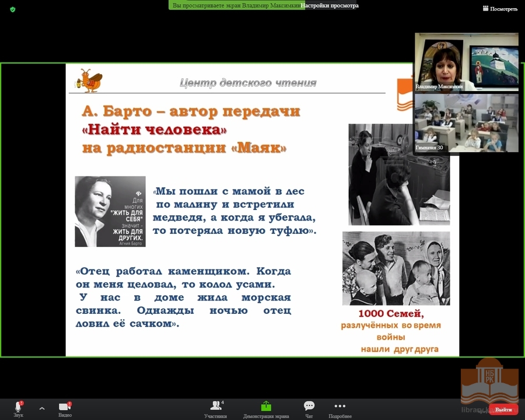The height and width of the screenshot is (420, 525).
Task: Open Настройки просмотра view options dropdown
Action: click(x=330, y=5)
